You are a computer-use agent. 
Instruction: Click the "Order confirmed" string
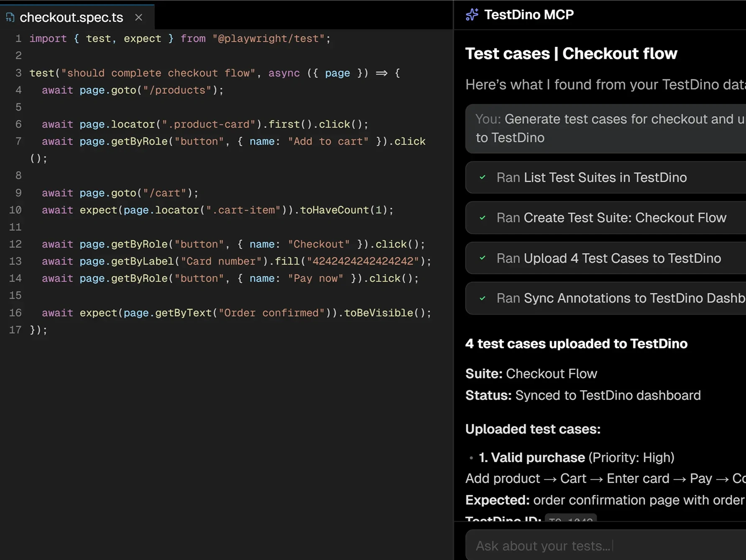coord(272,313)
